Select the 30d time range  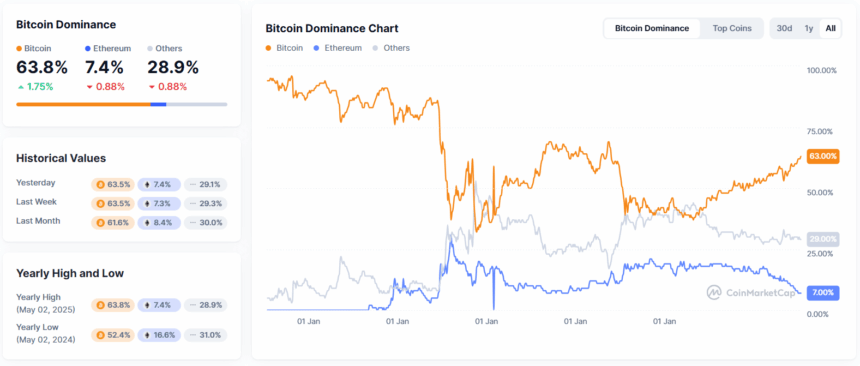coord(784,29)
